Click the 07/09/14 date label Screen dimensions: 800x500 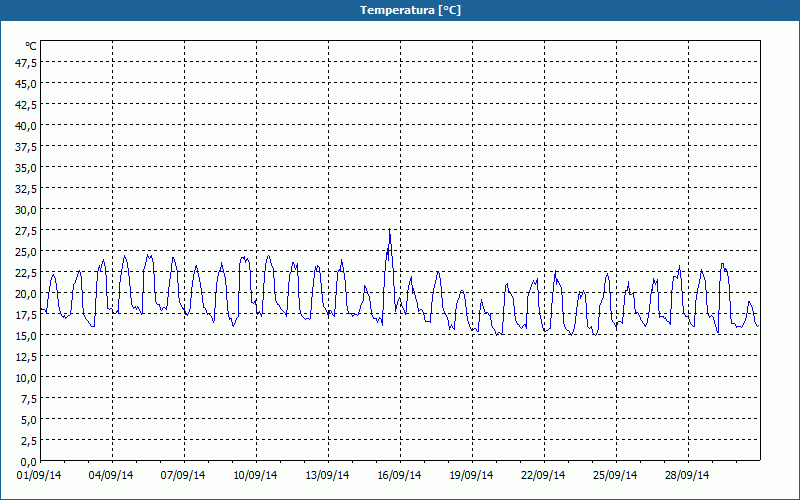click(x=183, y=475)
